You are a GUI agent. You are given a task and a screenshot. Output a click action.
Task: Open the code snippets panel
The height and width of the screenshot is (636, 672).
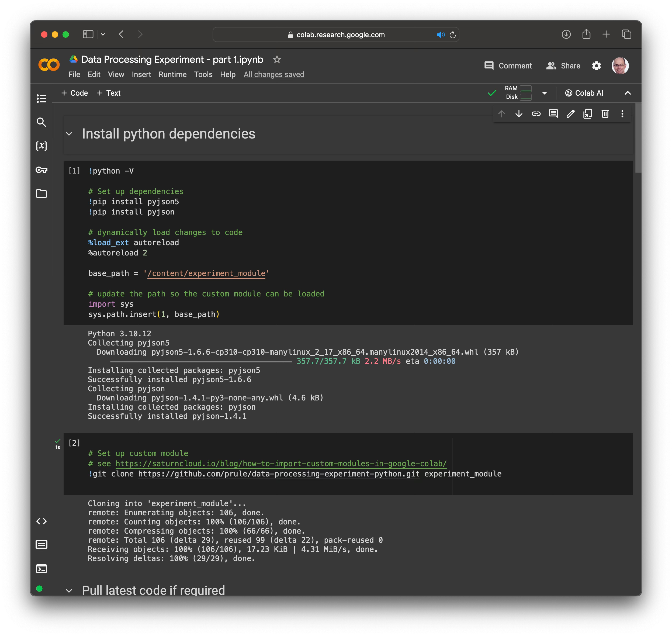click(41, 521)
